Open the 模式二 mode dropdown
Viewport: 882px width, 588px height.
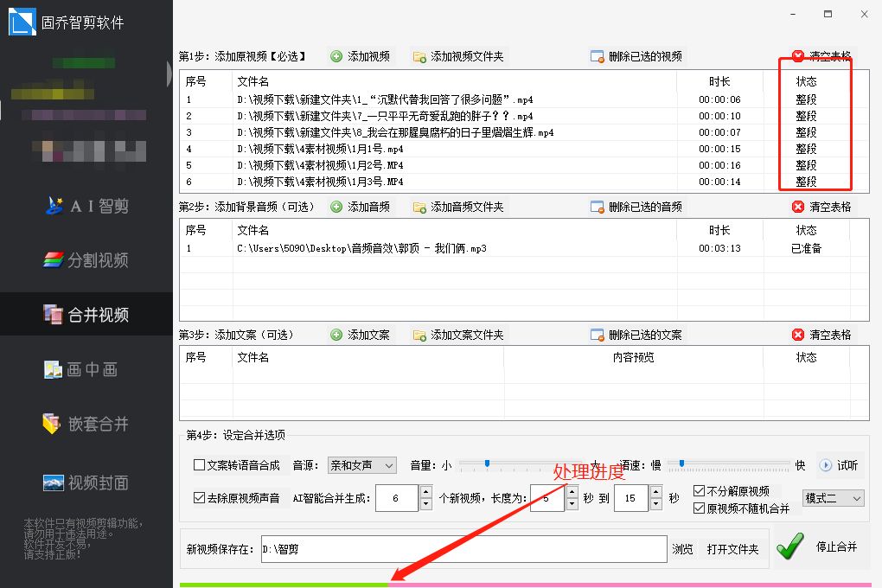833,498
